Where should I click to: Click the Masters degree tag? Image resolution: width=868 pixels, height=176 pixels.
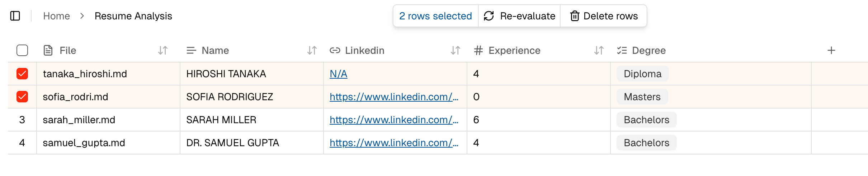(x=642, y=97)
